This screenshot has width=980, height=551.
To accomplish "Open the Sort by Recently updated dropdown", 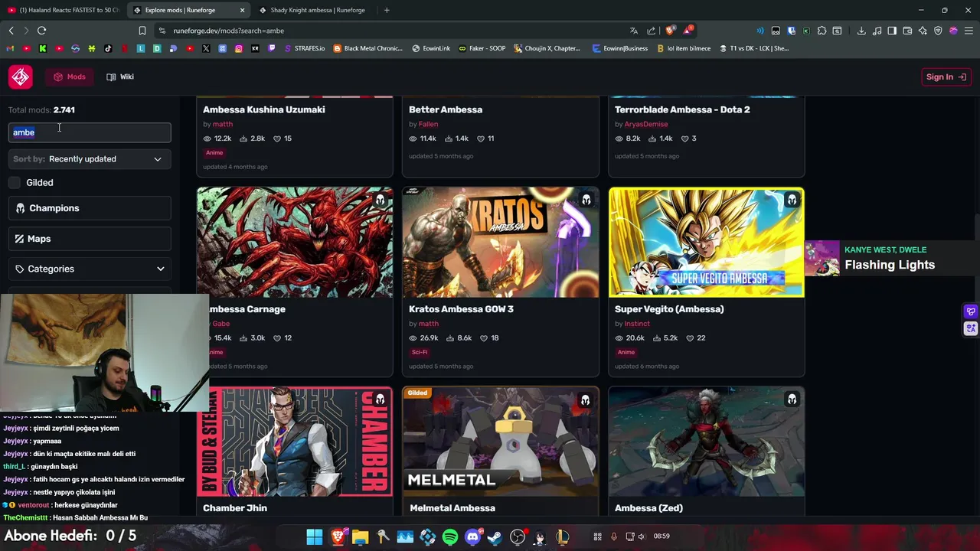I will (90, 159).
